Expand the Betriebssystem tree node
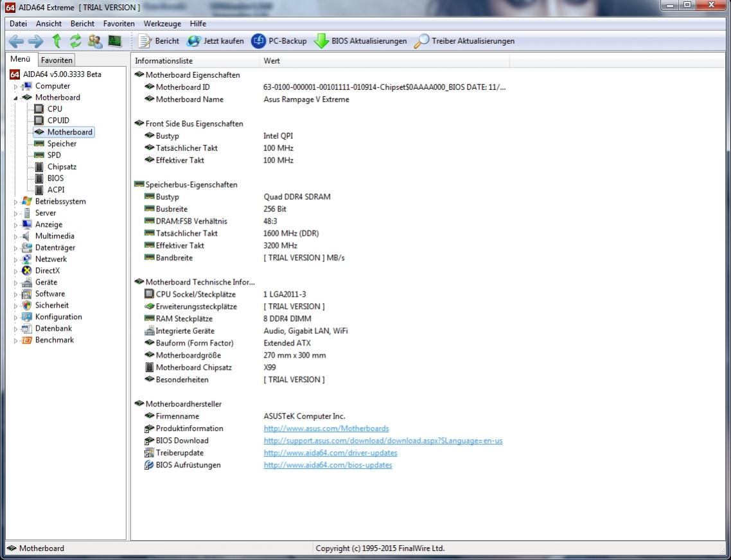The height and width of the screenshot is (560, 731). [x=15, y=202]
